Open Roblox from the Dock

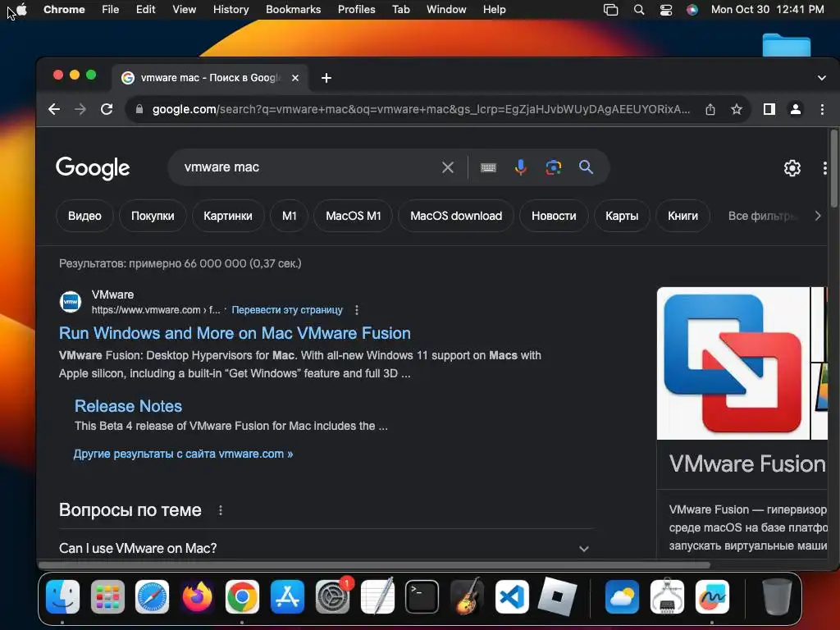[x=557, y=597]
